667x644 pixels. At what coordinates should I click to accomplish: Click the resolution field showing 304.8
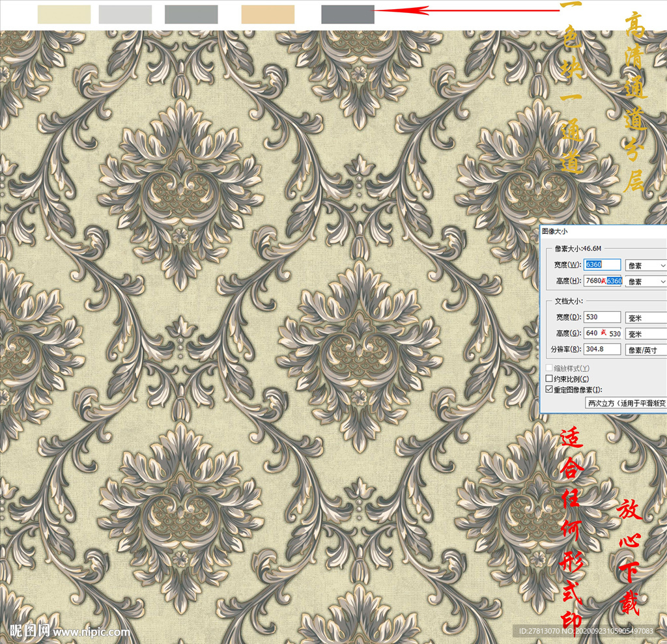point(602,349)
